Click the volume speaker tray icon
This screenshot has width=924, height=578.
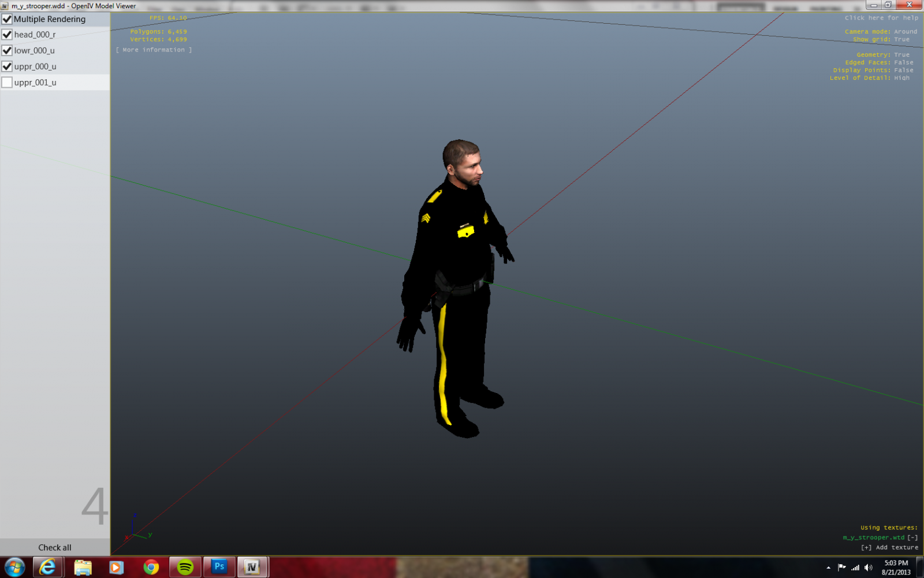point(868,568)
